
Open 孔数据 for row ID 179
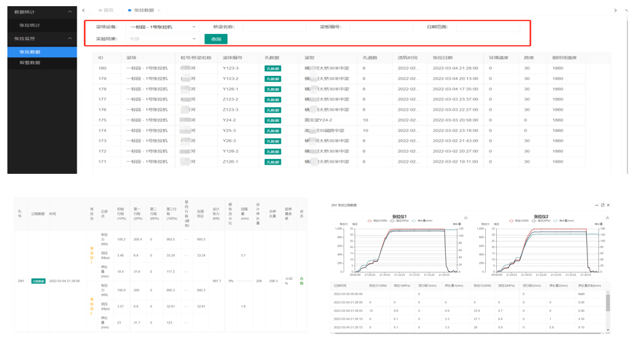[273, 79]
